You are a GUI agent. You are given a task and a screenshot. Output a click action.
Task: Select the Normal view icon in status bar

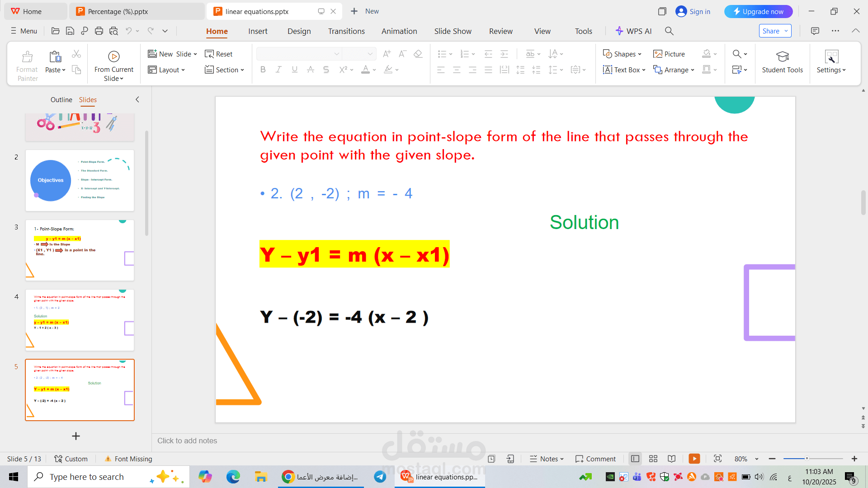tap(635, 459)
